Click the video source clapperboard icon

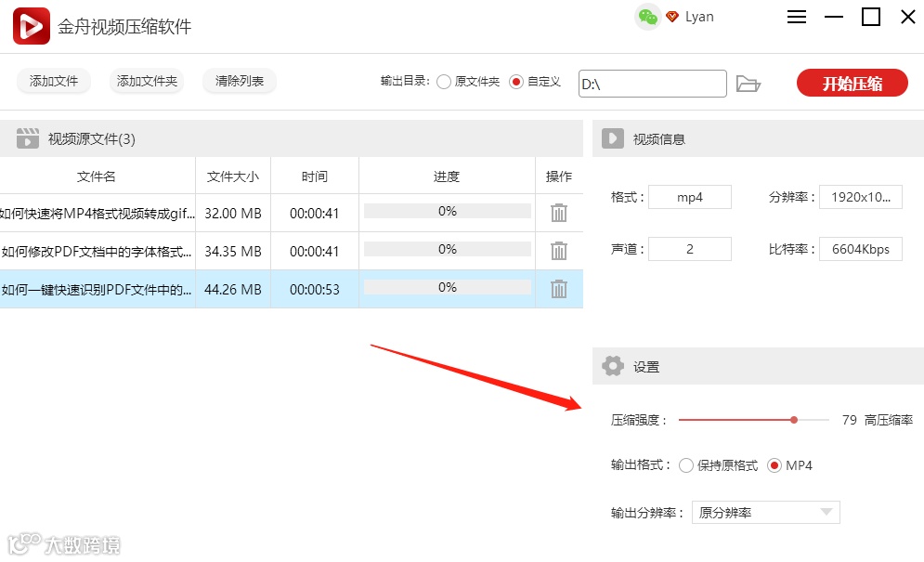(x=28, y=138)
